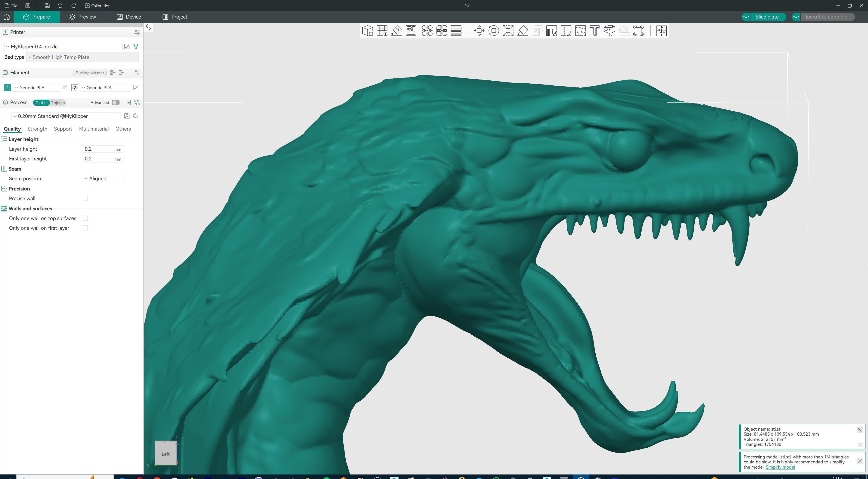Open the Bed type dropdown

82,57
